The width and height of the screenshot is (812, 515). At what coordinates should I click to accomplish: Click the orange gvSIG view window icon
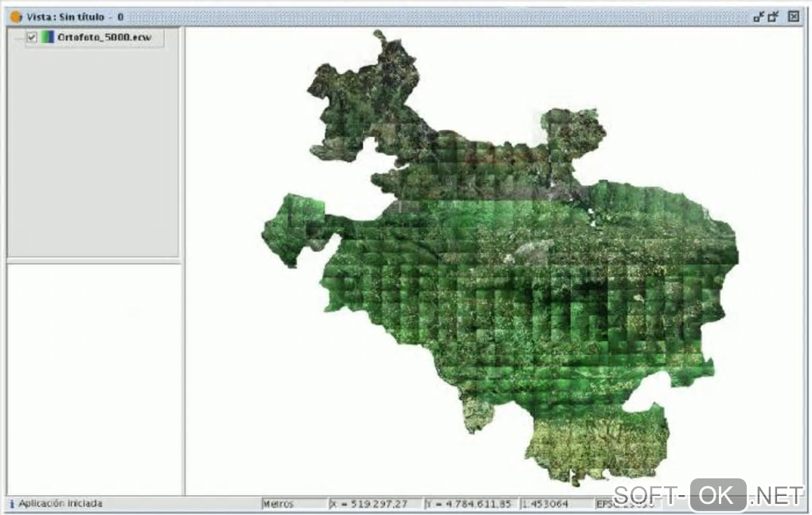point(16,17)
